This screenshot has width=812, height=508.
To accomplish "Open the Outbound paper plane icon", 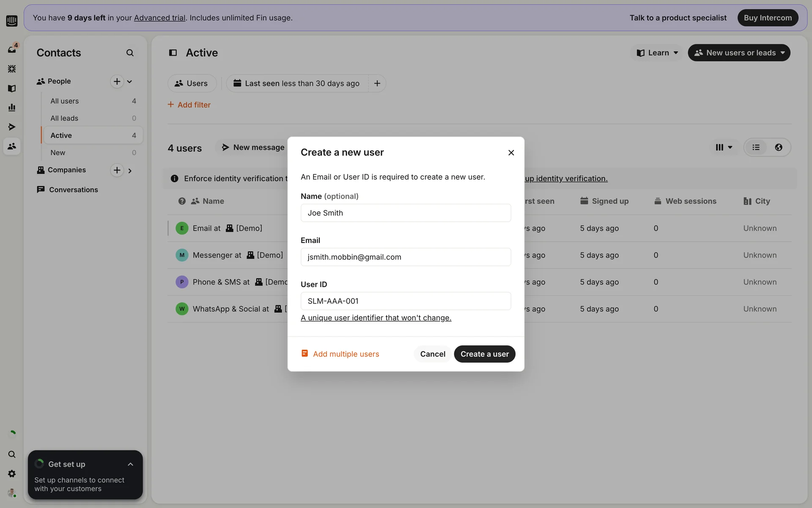I will click(12, 127).
